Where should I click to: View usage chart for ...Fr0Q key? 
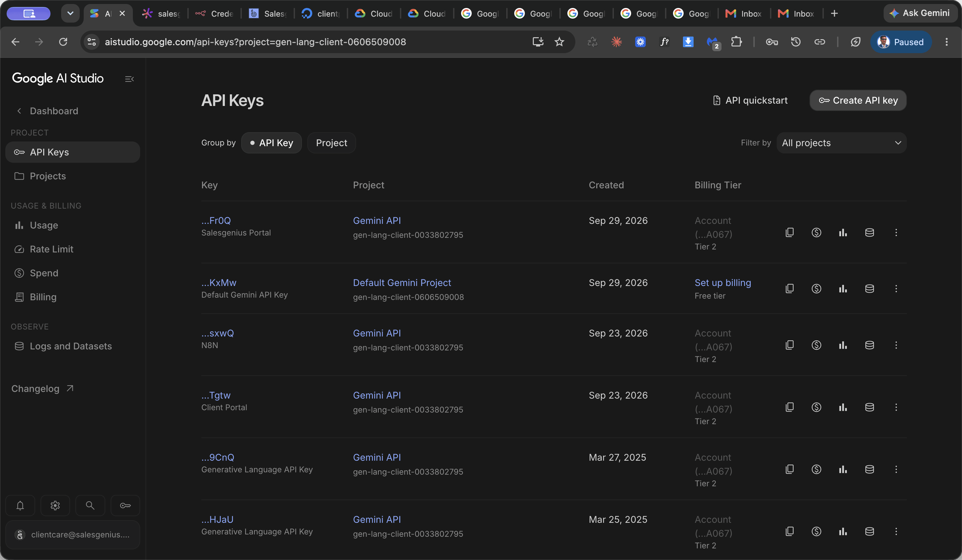click(x=843, y=233)
